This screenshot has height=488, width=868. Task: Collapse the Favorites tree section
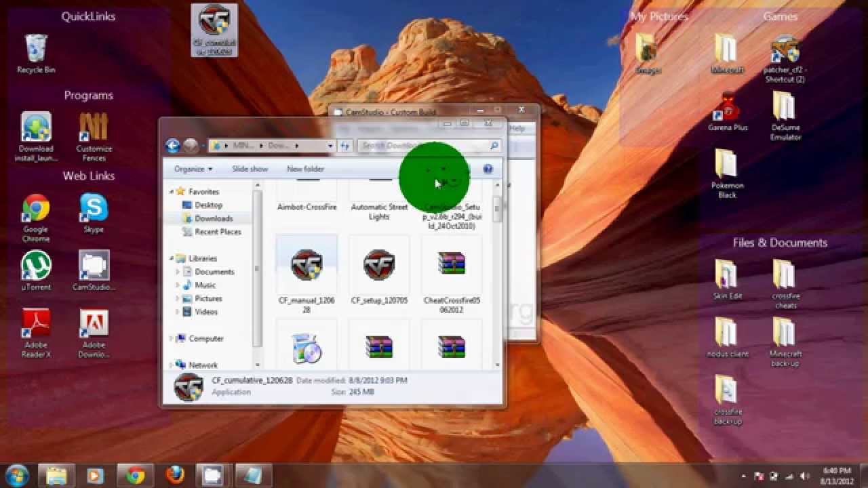point(172,192)
